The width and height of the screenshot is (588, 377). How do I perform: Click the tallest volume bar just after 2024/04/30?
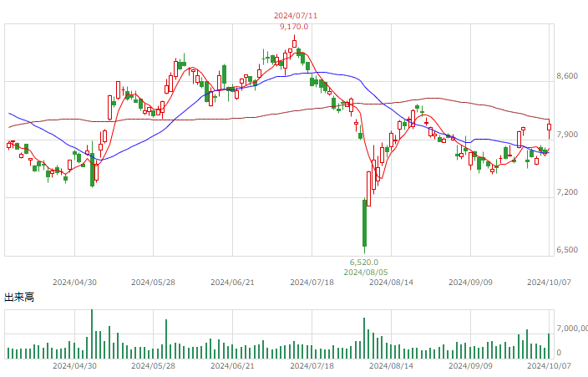click(92, 334)
